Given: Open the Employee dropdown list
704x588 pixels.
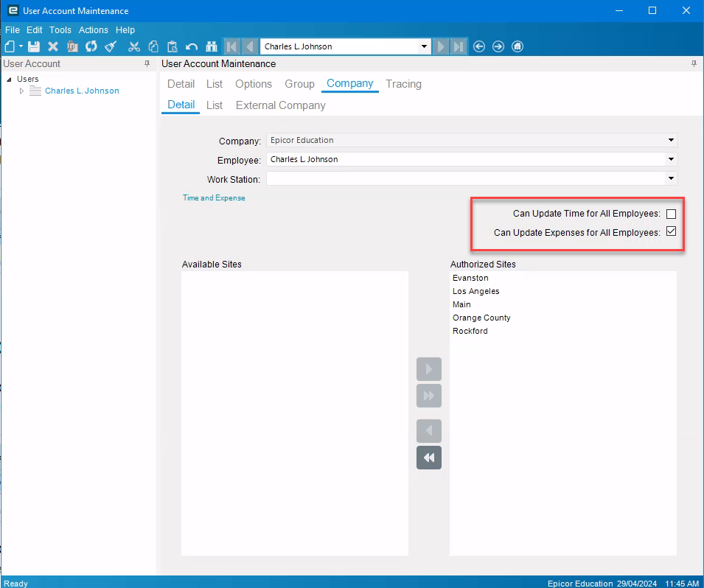Looking at the screenshot, I should coord(671,159).
